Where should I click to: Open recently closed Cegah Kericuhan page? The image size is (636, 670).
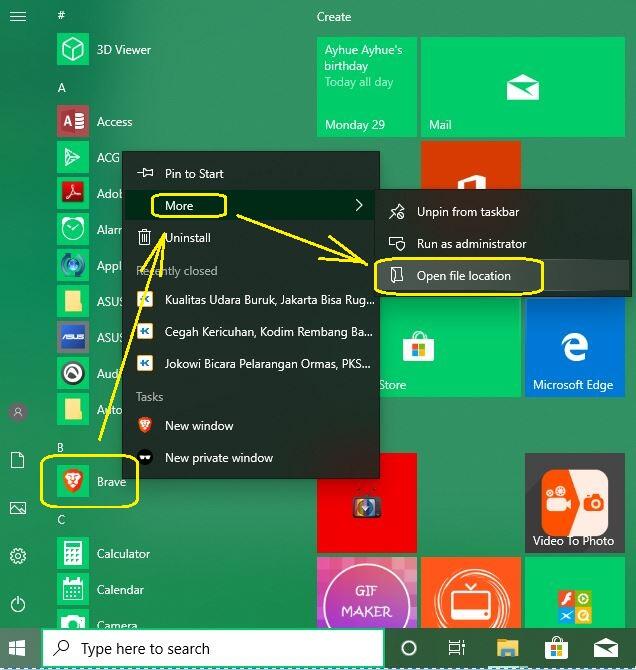click(251, 332)
